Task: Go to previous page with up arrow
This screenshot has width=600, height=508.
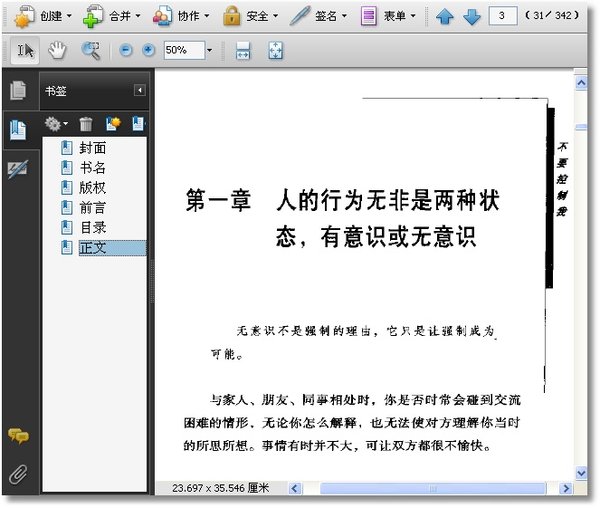Action: (445, 16)
